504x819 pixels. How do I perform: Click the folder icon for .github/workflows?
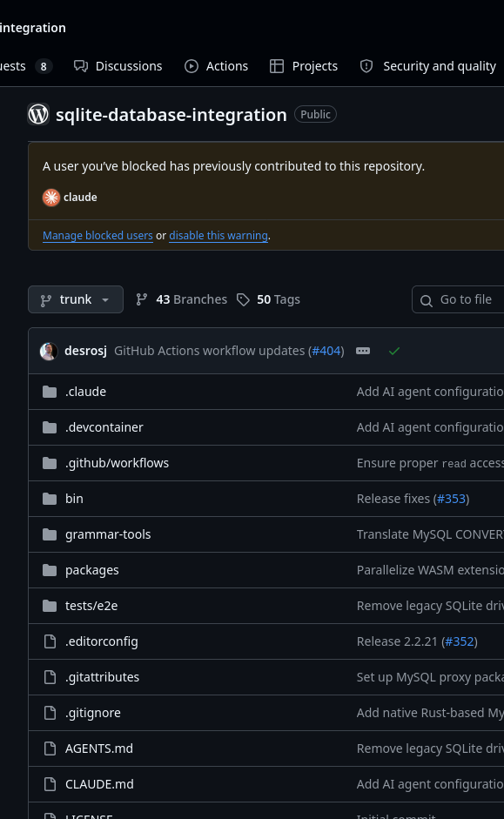tap(50, 463)
